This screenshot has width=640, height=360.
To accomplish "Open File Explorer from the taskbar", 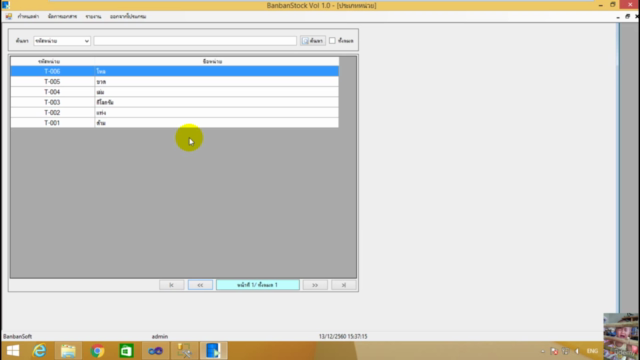I will coord(68,351).
